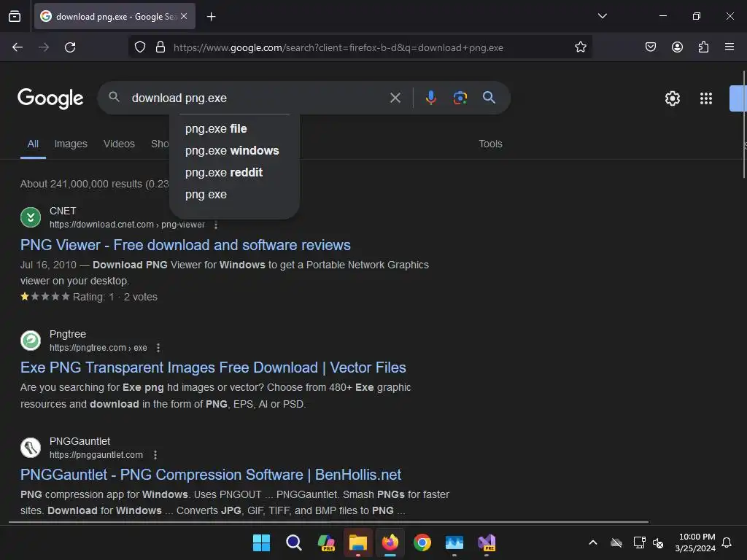Image resolution: width=747 pixels, height=560 pixels.
Task: Open the list all tabs dropdown
Action: [x=602, y=16]
